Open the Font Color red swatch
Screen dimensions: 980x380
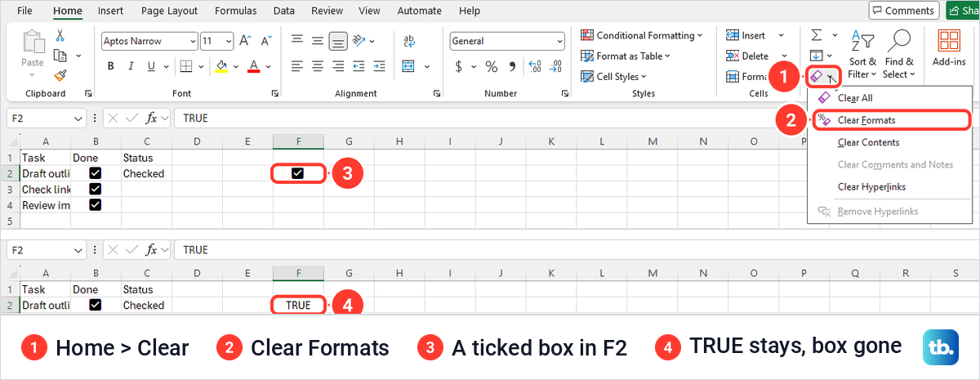tap(254, 66)
